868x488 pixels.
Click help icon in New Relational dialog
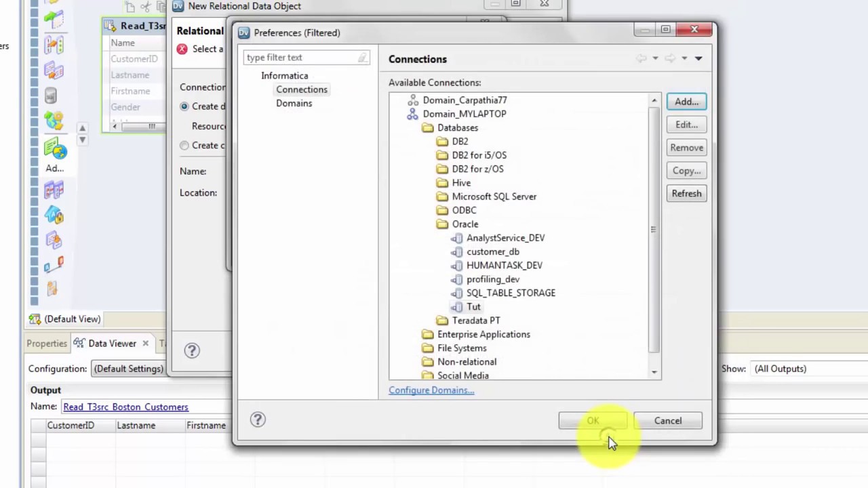pos(192,350)
